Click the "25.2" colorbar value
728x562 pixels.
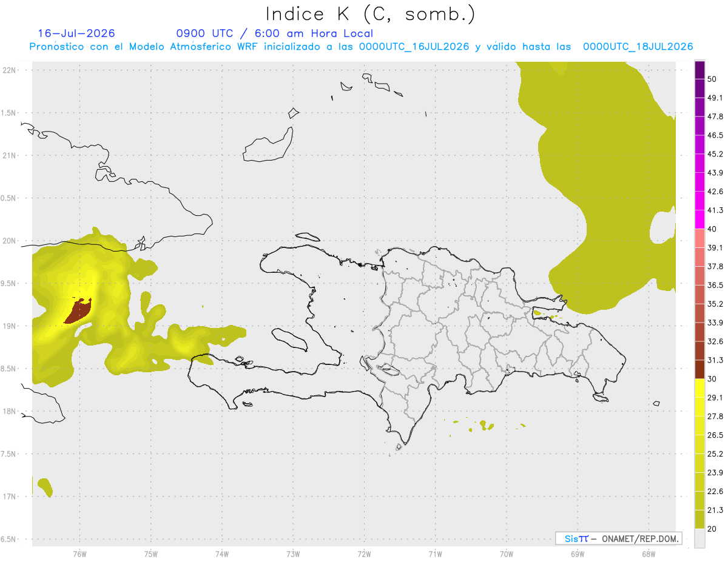[716, 454]
